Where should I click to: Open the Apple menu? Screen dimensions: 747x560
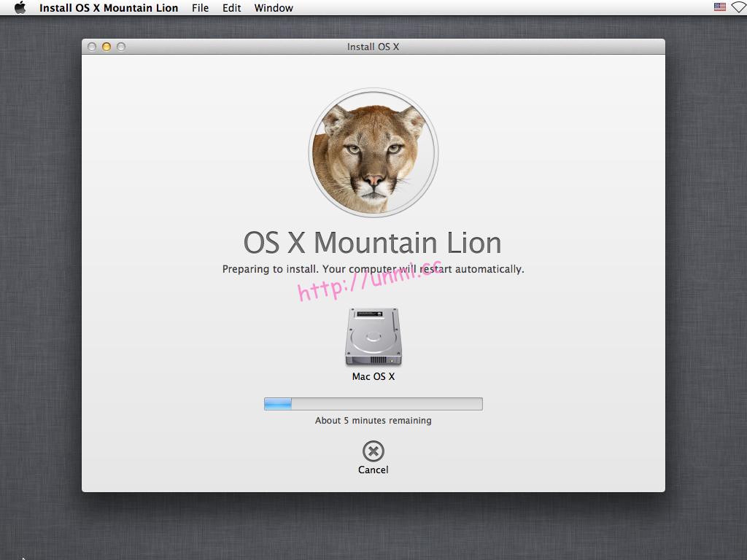(19, 7)
